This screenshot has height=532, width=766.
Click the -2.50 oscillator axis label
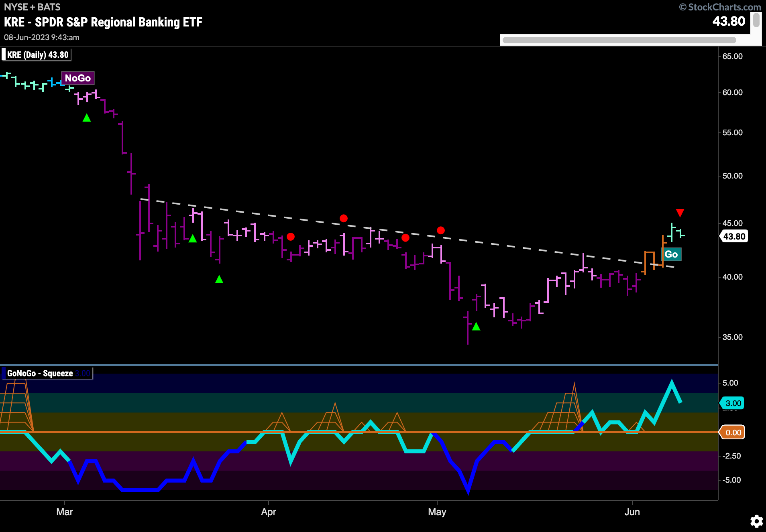[x=731, y=456]
